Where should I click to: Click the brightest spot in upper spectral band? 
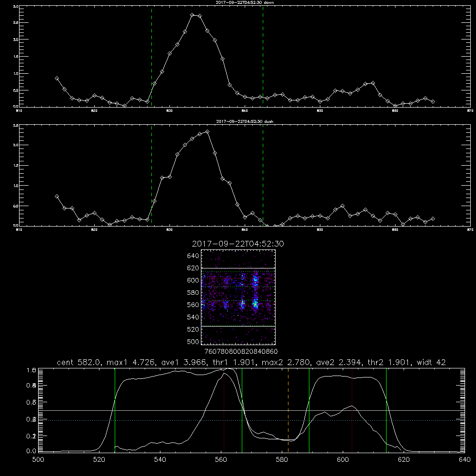pos(256,281)
